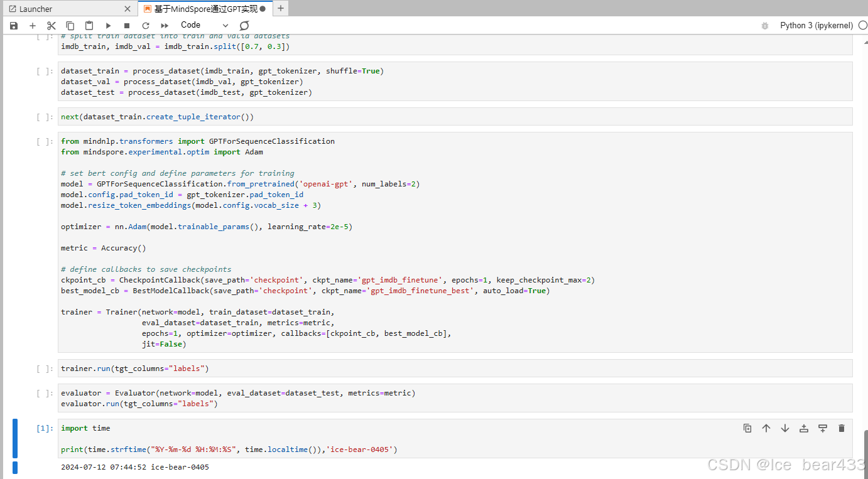The height and width of the screenshot is (479, 868).
Task: Click the [1]: execution prompt
Action: pos(45,428)
